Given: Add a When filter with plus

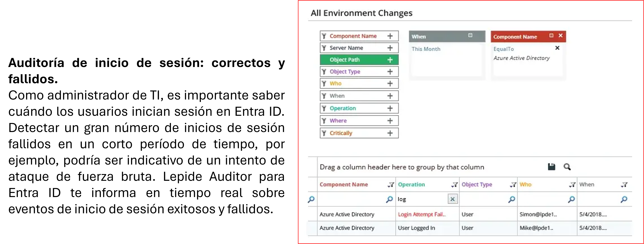Looking at the screenshot, I should pyautogui.click(x=390, y=96).
